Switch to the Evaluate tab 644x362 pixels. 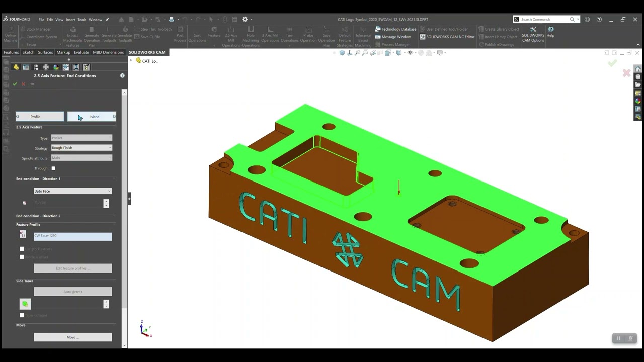[81, 52]
